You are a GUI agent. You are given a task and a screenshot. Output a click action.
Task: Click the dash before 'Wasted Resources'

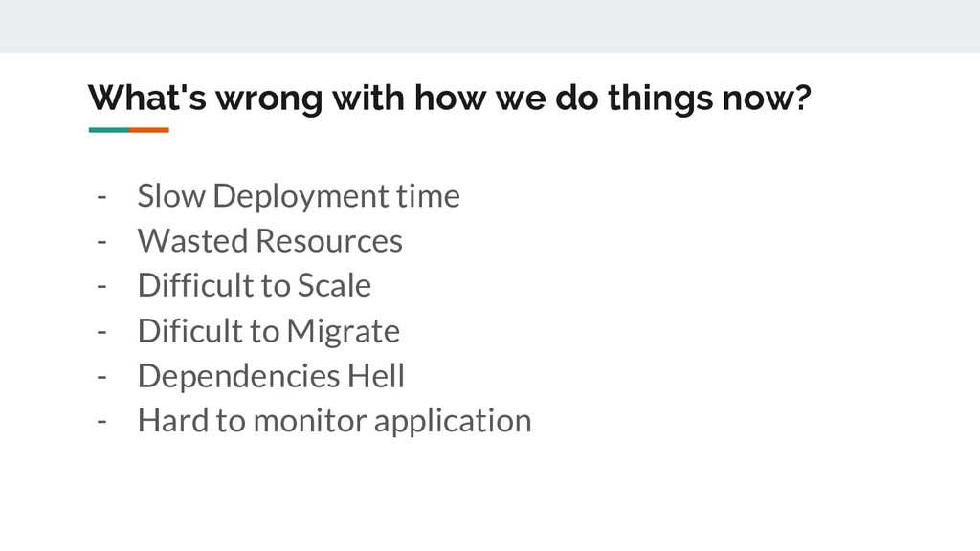pos(101,242)
